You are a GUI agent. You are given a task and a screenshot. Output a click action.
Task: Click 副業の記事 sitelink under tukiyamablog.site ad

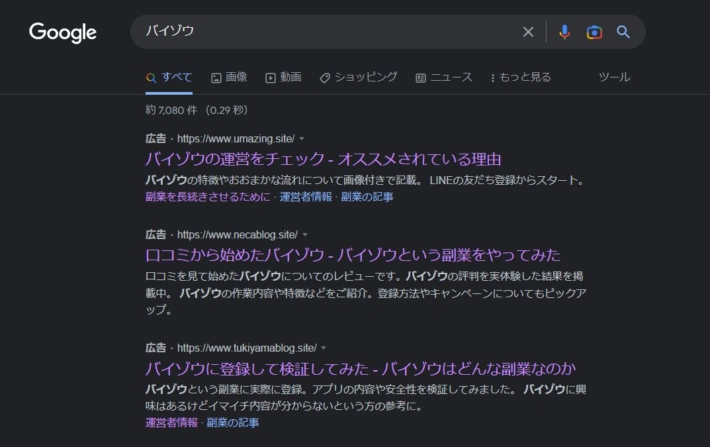233,423
